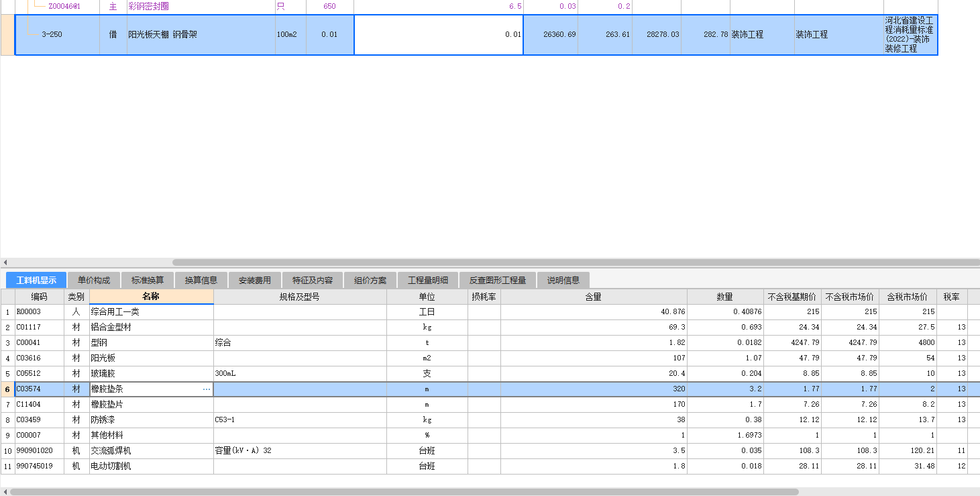
Task: Click code cell C03459
Action: coord(39,420)
